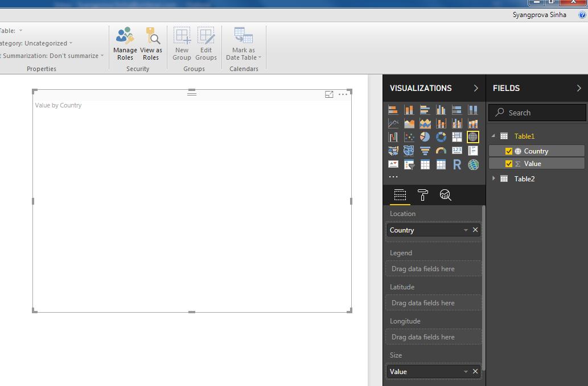Screen dimensions: 588x386
Task: Select Line and clustered column chart visual
Action: (457, 123)
